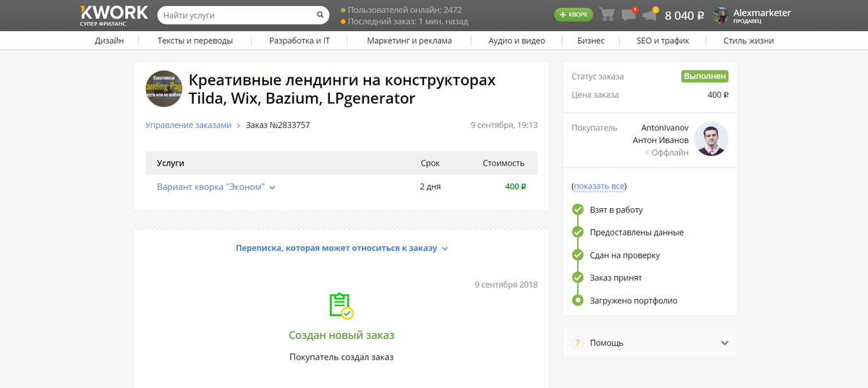Image resolution: width=868 pixels, height=388 pixels.
Task: Expand the Помощь panel chevron
Action: (x=725, y=343)
